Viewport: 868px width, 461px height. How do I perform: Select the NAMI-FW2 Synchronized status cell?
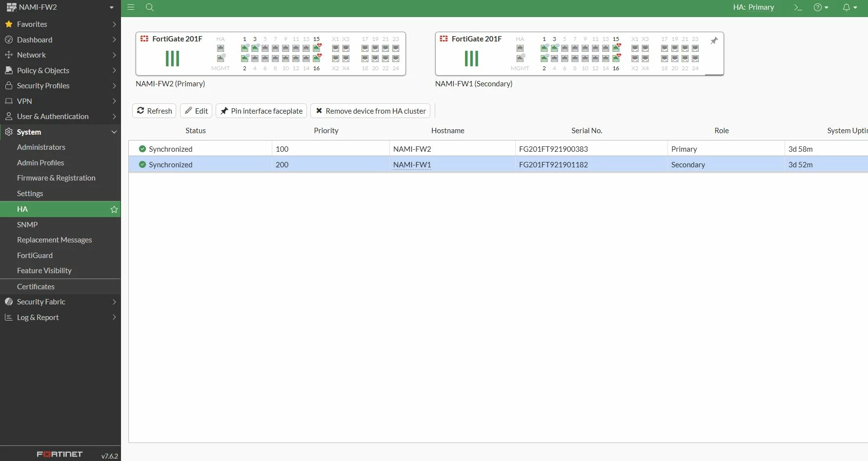(200, 149)
